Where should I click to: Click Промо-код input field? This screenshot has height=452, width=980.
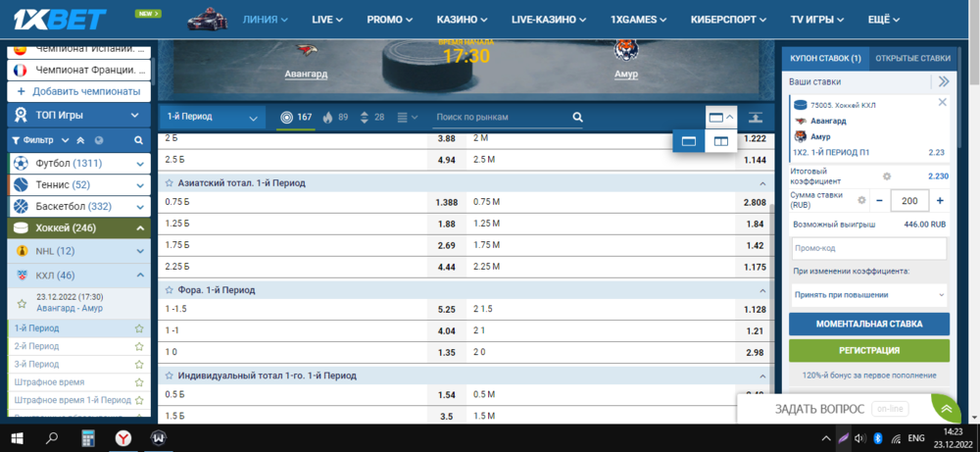point(868,248)
